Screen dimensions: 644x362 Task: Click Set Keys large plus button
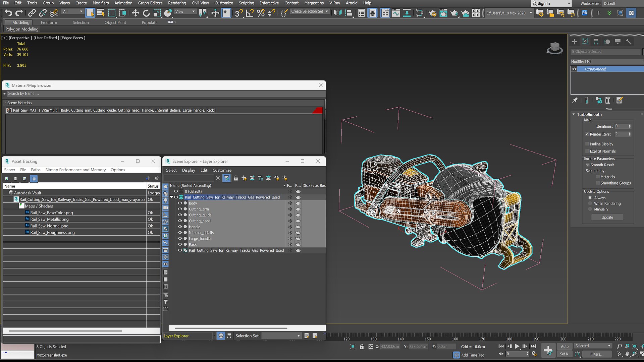click(548, 350)
